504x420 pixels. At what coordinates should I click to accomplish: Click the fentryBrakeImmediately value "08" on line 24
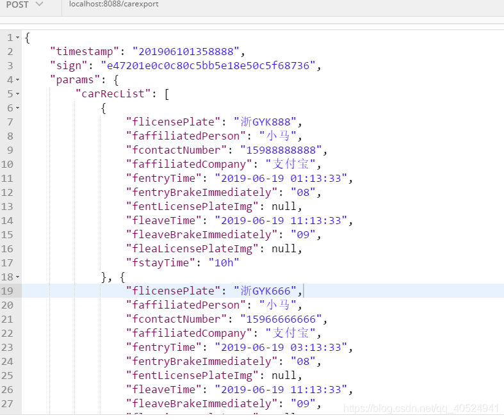303,362
